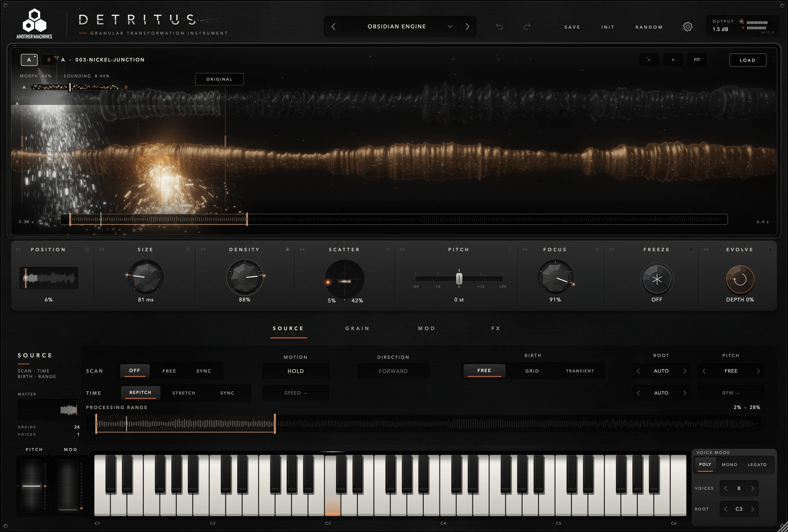This screenshot has width=788, height=532.
Task: Set Scan mode to Free
Action: tap(169, 371)
